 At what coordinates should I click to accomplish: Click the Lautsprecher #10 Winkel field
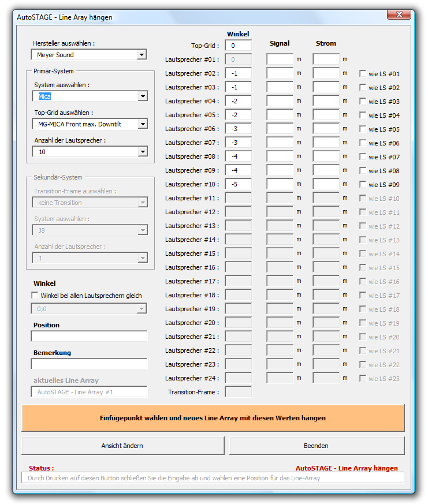tap(238, 184)
